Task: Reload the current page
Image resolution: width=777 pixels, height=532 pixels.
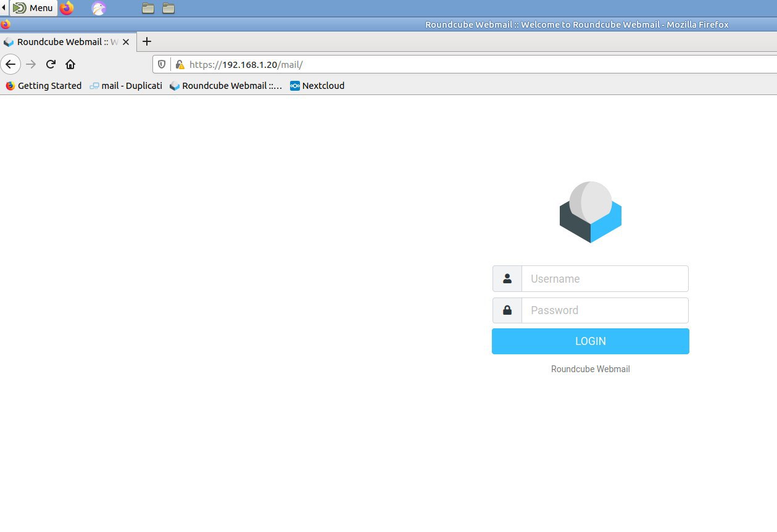Action: pyautogui.click(x=51, y=64)
